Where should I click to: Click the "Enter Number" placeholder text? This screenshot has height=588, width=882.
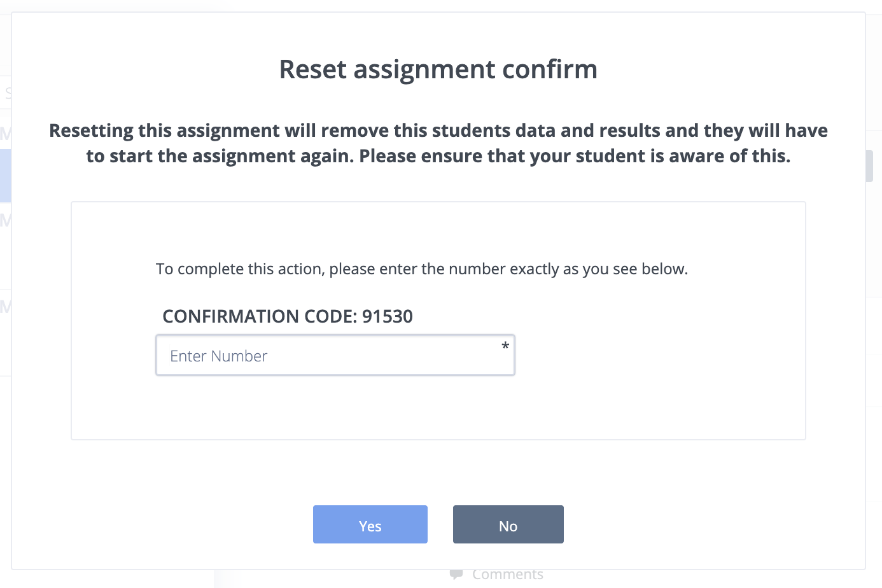tap(218, 356)
